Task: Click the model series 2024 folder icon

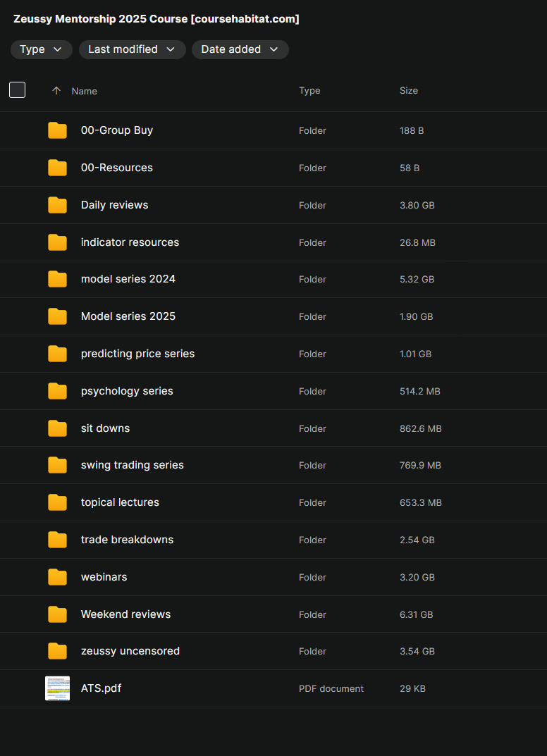Action: click(57, 279)
